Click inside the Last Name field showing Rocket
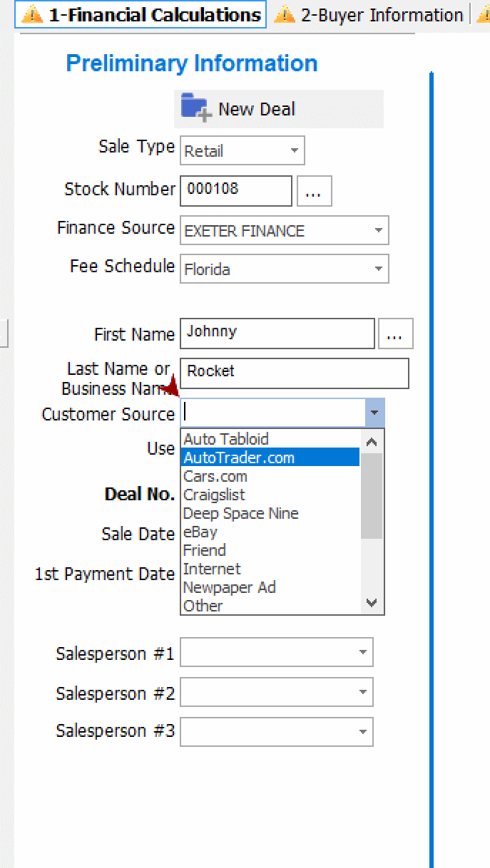Screen dimensions: 490x868 292,373
